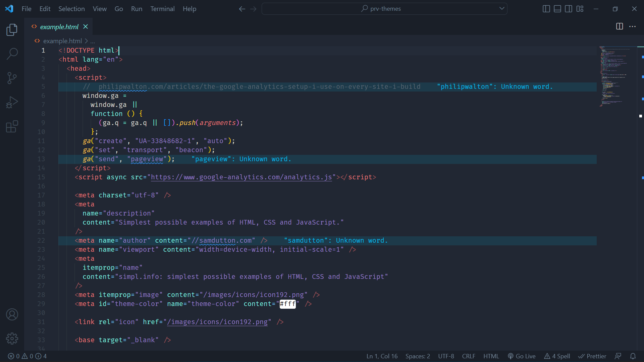Screen dimensions: 644x362
Task: Split the editor to the right
Action: tap(620, 26)
